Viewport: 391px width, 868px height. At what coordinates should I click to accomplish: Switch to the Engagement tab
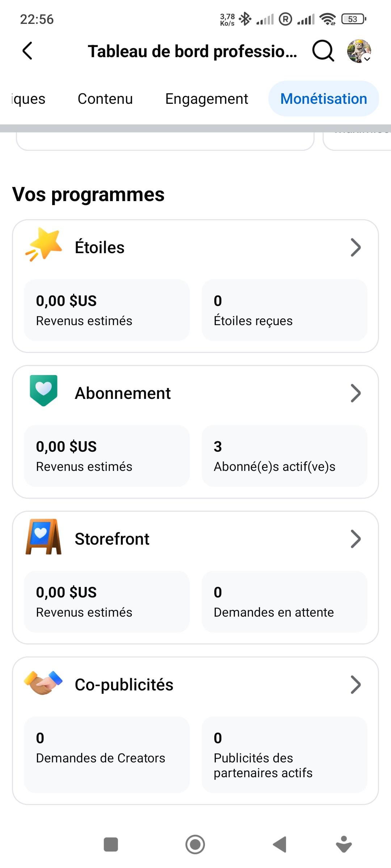pos(206,99)
